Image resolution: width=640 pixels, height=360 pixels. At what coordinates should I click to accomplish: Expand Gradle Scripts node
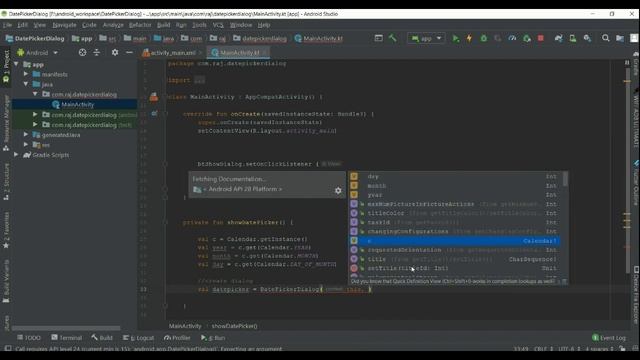tap(16, 155)
